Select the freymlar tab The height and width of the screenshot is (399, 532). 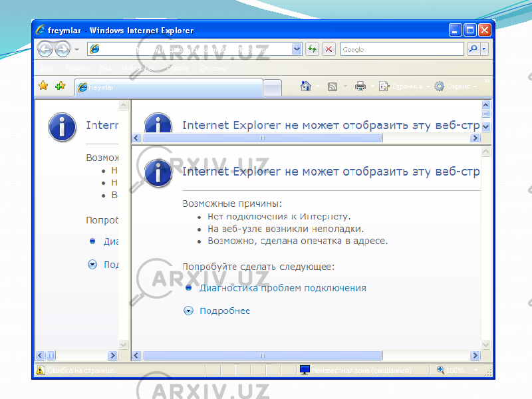169,88
